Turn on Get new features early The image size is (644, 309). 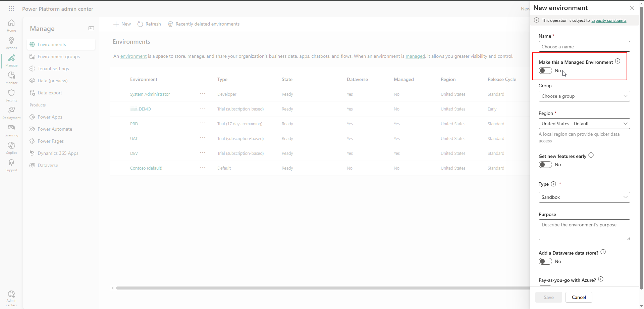[545, 165]
